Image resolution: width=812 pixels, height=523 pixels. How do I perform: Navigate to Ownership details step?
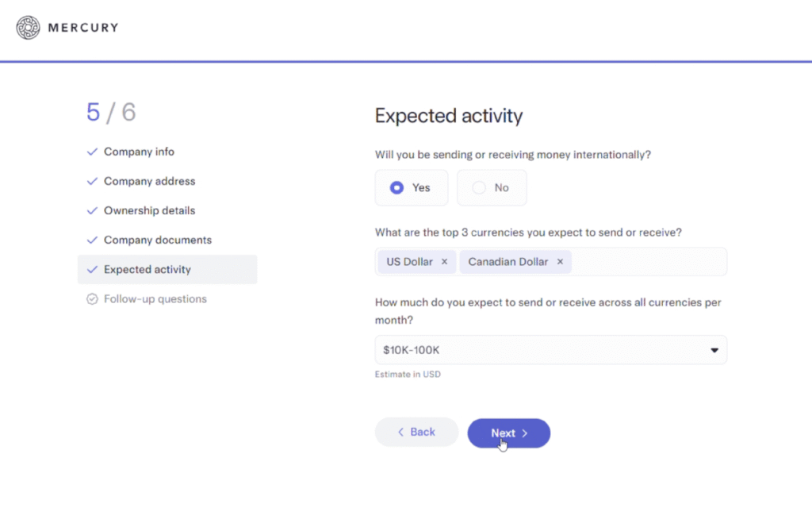[149, 210]
